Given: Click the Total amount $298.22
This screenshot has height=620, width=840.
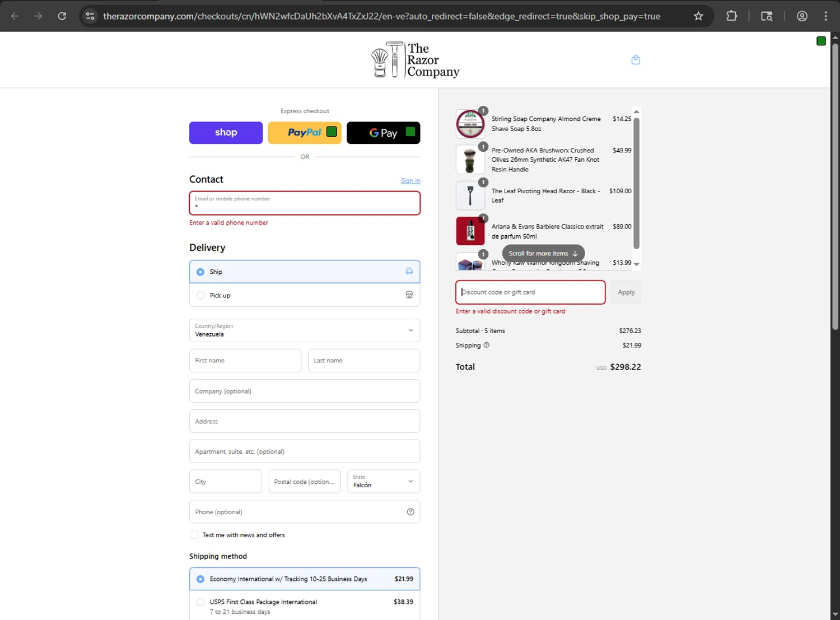Looking at the screenshot, I should [x=626, y=367].
